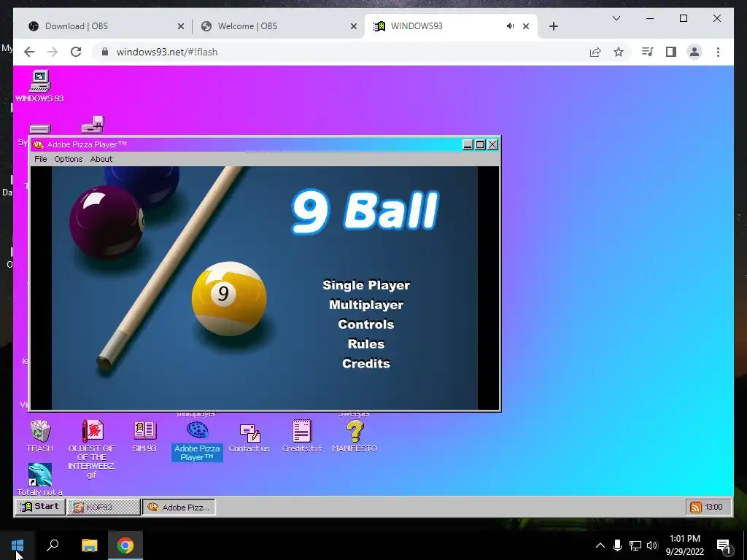This screenshot has width=747, height=560.
Task: Open the dolphin 'Totally not a' shortcut icon
Action: (40, 479)
